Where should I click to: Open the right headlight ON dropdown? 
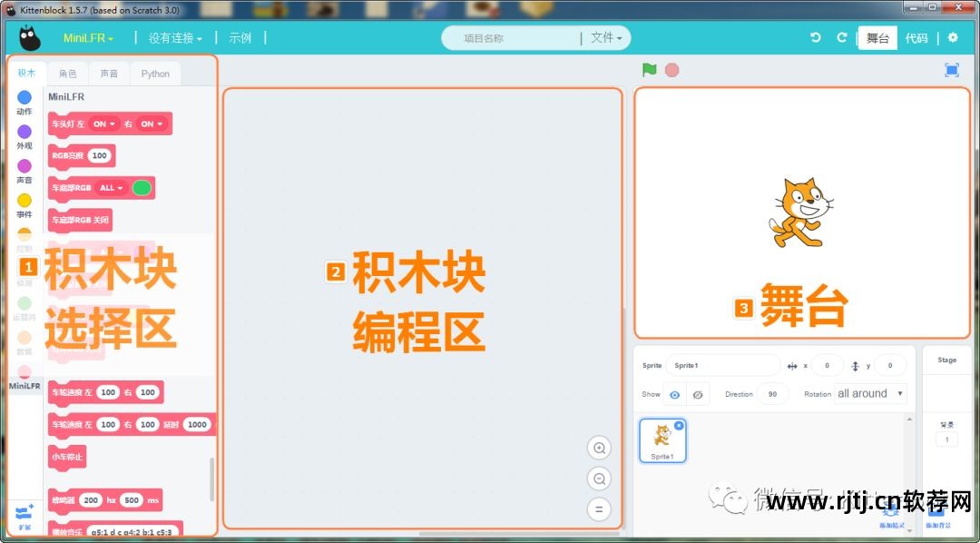click(152, 123)
